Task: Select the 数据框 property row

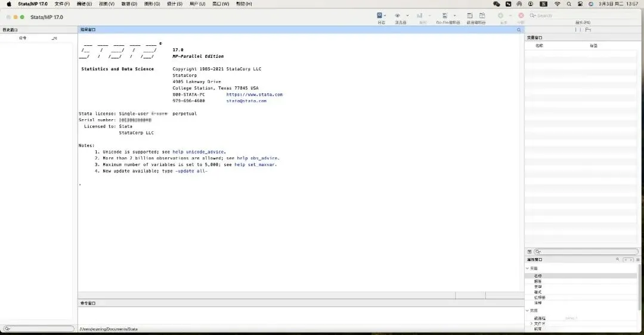Action: tap(581, 318)
